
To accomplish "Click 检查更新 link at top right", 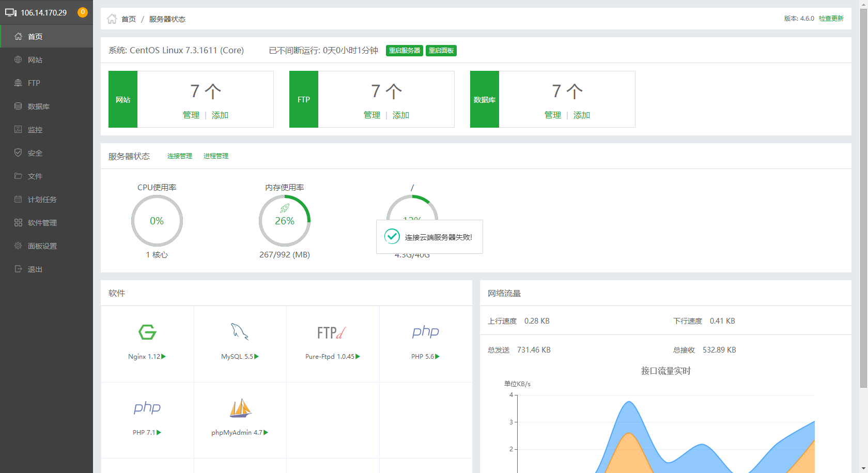I will pos(831,19).
